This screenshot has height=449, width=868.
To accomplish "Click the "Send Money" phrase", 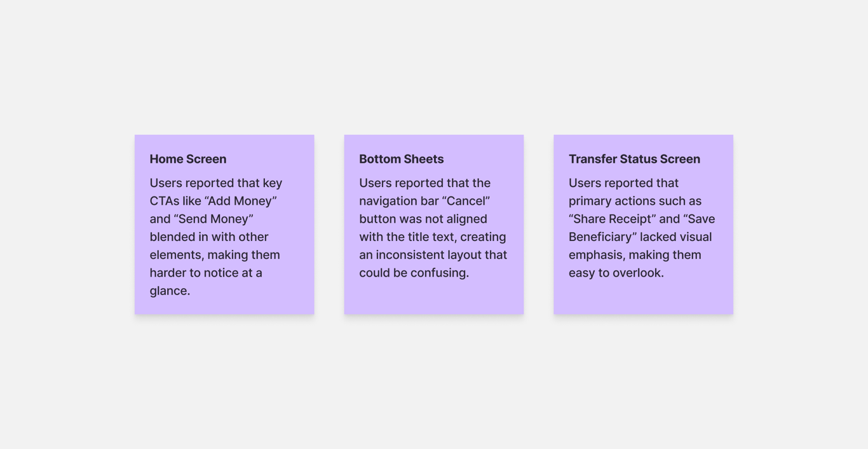I will [214, 219].
